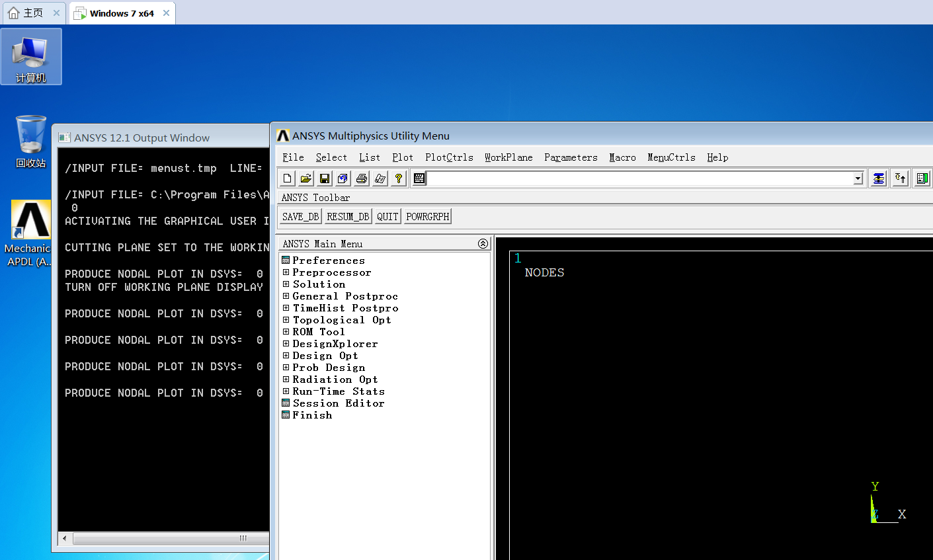Viewport: 933px width, 560px height.
Task: Click the Output Window title bar icon
Action: tap(64, 138)
